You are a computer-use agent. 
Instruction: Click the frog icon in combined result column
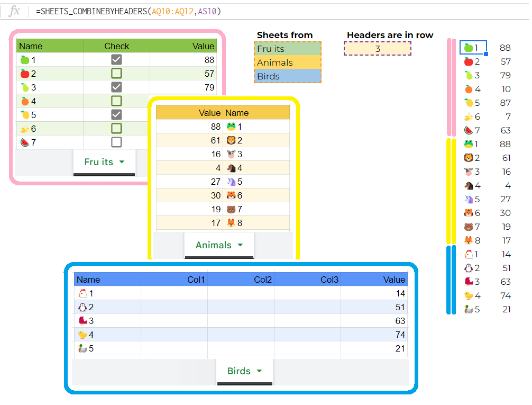[469, 144]
